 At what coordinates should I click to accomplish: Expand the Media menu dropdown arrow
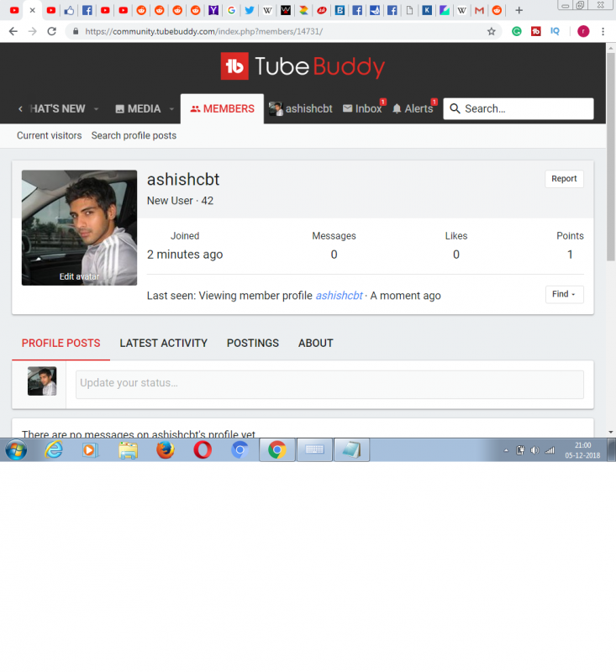click(x=171, y=109)
